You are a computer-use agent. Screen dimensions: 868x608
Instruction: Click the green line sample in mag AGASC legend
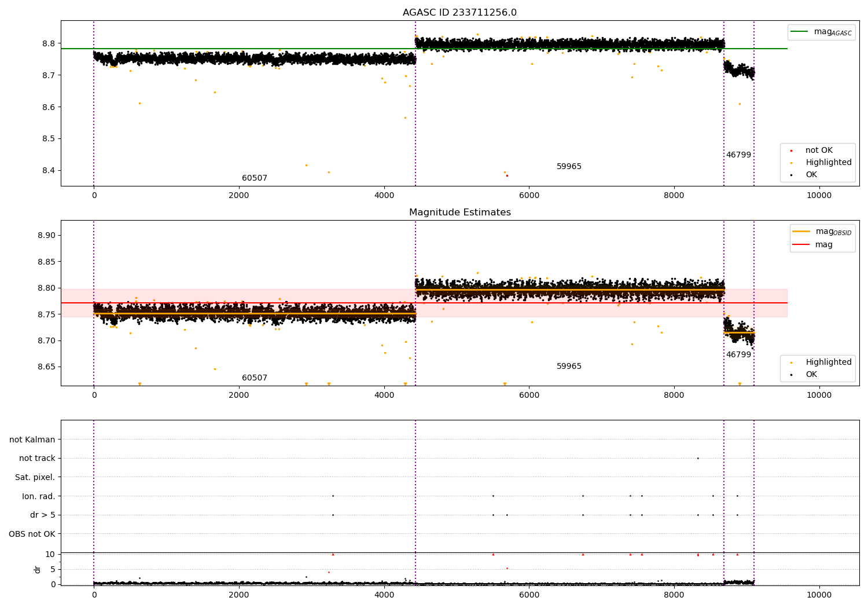[x=800, y=32]
